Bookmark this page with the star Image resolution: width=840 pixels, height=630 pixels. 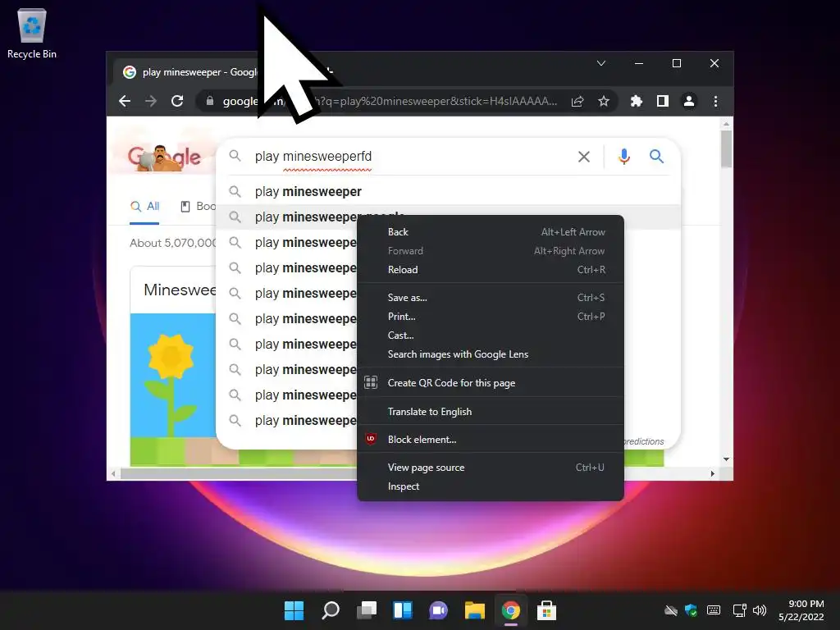[604, 101]
